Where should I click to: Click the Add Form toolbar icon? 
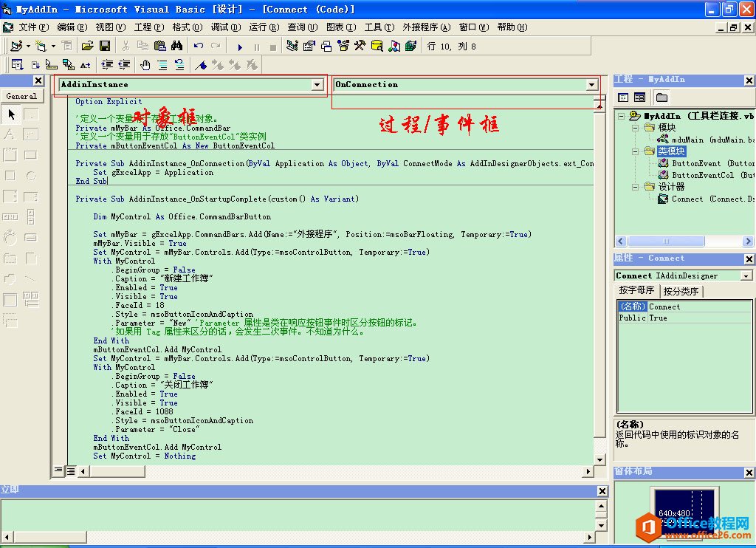point(41,46)
